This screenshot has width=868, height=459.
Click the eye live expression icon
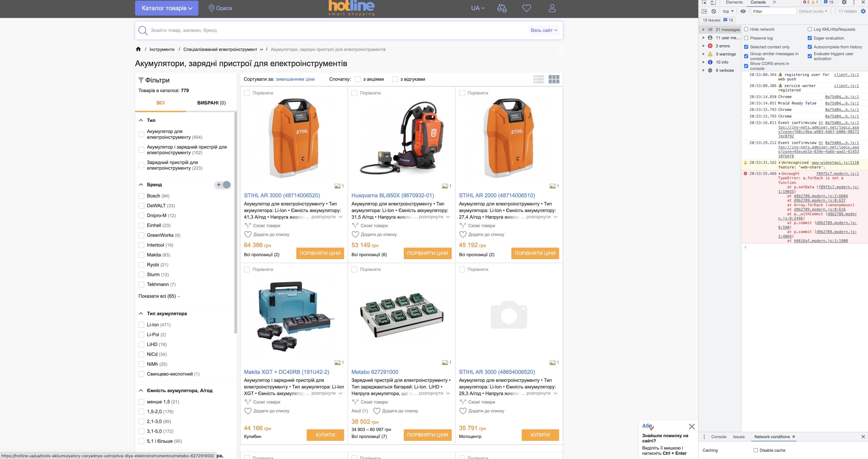pos(743,12)
